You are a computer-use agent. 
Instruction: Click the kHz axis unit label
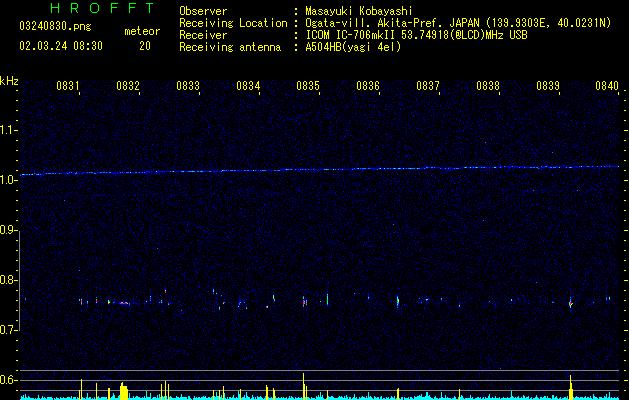tap(9, 81)
